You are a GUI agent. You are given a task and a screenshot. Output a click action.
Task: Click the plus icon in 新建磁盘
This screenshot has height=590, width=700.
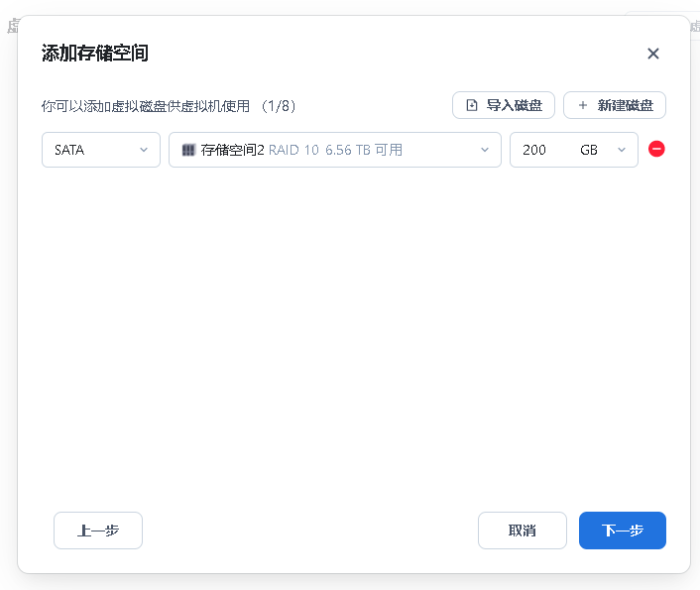pyautogui.click(x=583, y=105)
